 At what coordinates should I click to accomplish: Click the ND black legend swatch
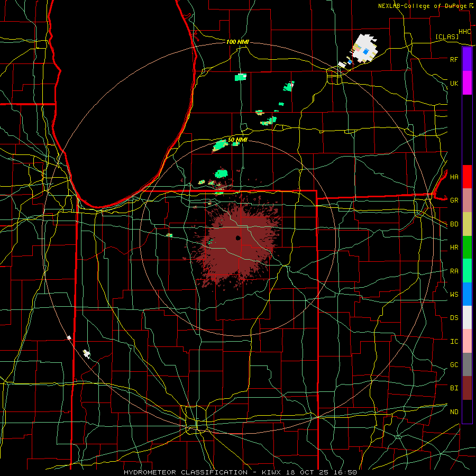click(x=467, y=411)
